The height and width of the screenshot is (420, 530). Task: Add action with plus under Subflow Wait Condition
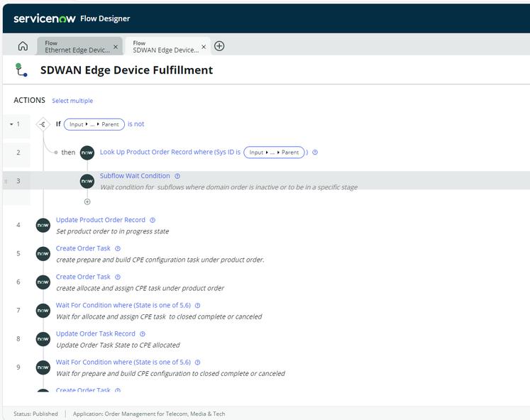click(87, 201)
